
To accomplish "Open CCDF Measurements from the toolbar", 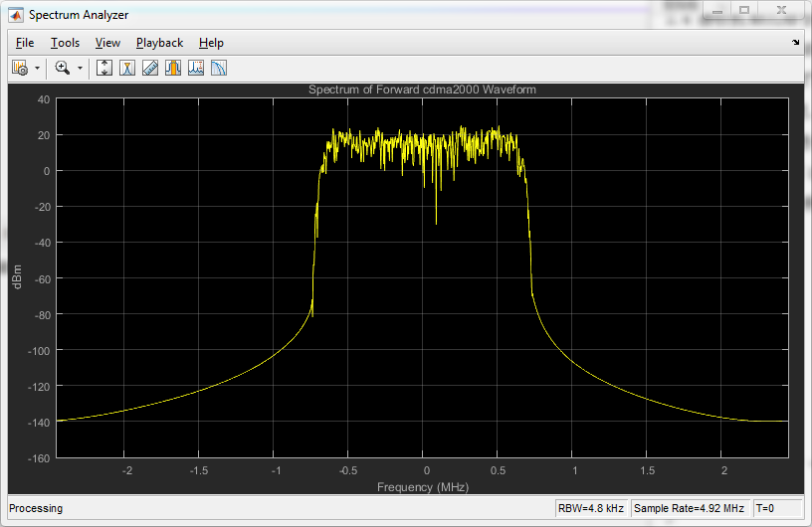I will tap(219, 68).
